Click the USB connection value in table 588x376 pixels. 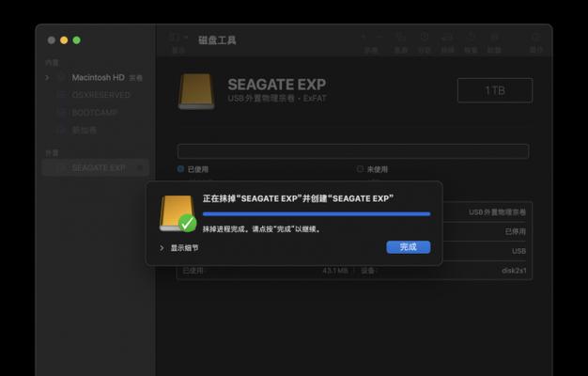519,251
